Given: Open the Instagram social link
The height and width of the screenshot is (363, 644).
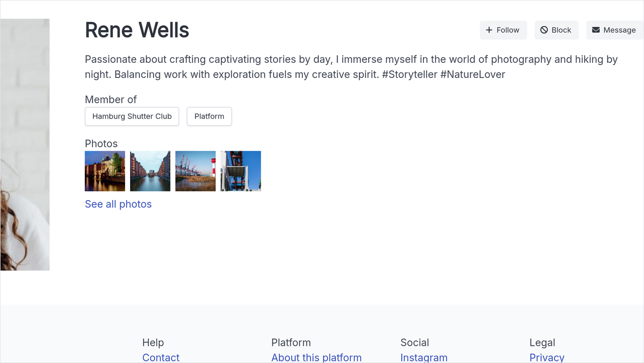Looking at the screenshot, I should pyautogui.click(x=424, y=357).
